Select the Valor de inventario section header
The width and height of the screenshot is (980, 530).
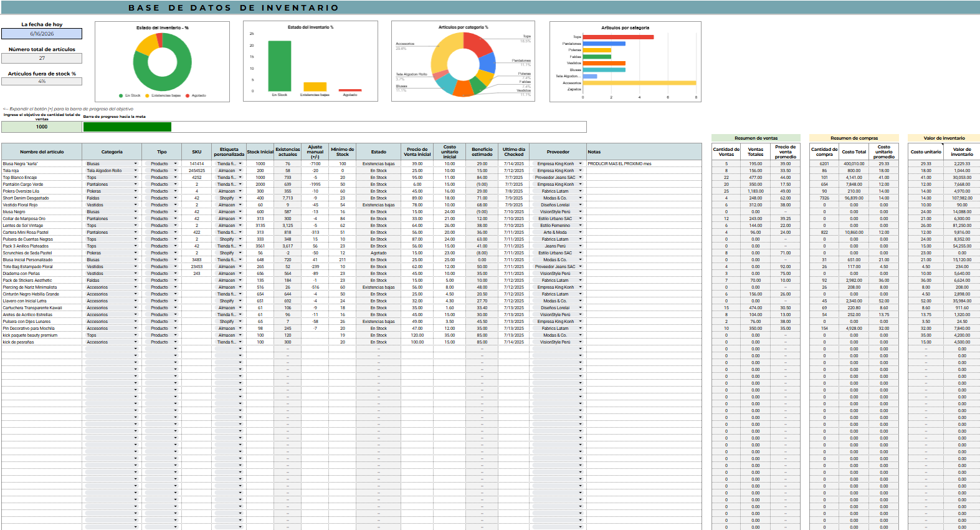click(x=944, y=138)
